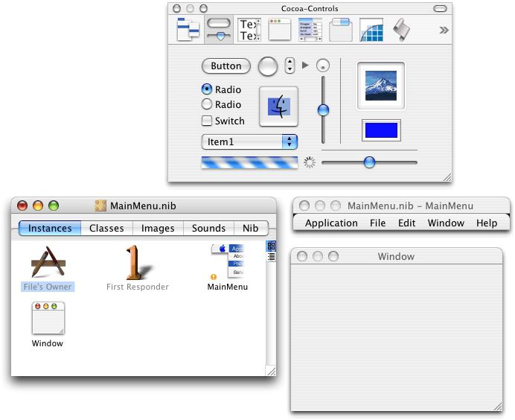Screen dimensions: 515x420
Task: Open the Edit menu in MainMenu
Action: (x=406, y=223)
